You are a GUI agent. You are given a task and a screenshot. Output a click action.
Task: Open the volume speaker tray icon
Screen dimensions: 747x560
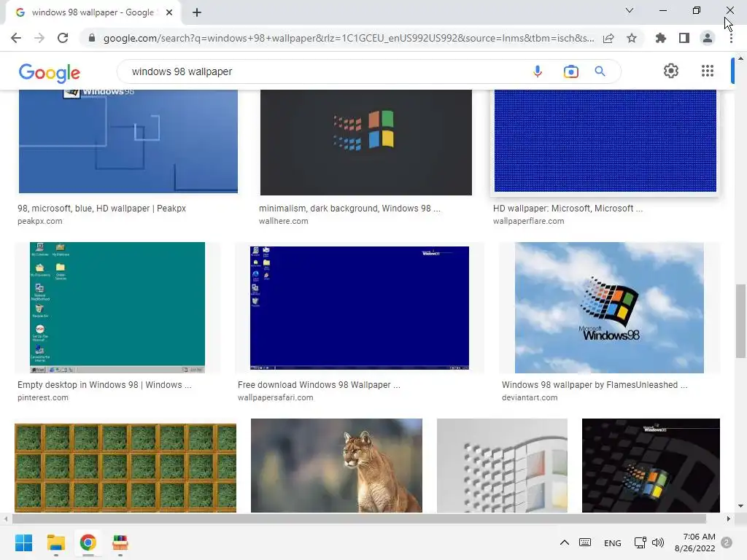click(x=658, y=542)
